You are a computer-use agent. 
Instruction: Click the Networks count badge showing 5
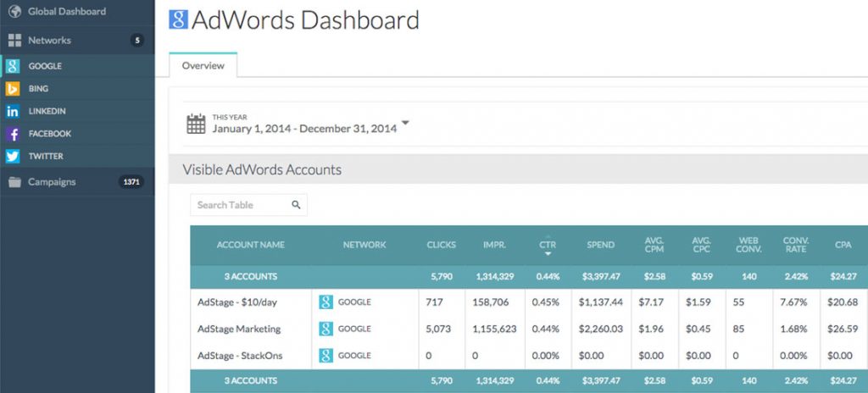pos(136,41)
